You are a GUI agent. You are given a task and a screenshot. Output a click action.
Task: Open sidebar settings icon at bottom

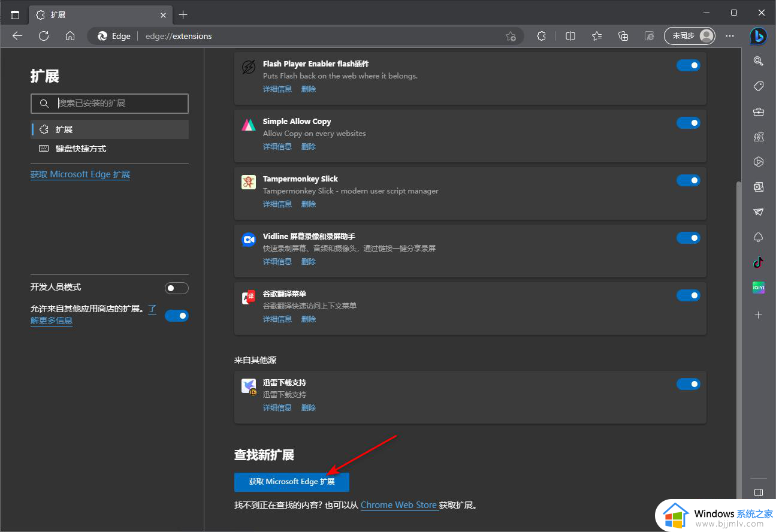(759, 492)
